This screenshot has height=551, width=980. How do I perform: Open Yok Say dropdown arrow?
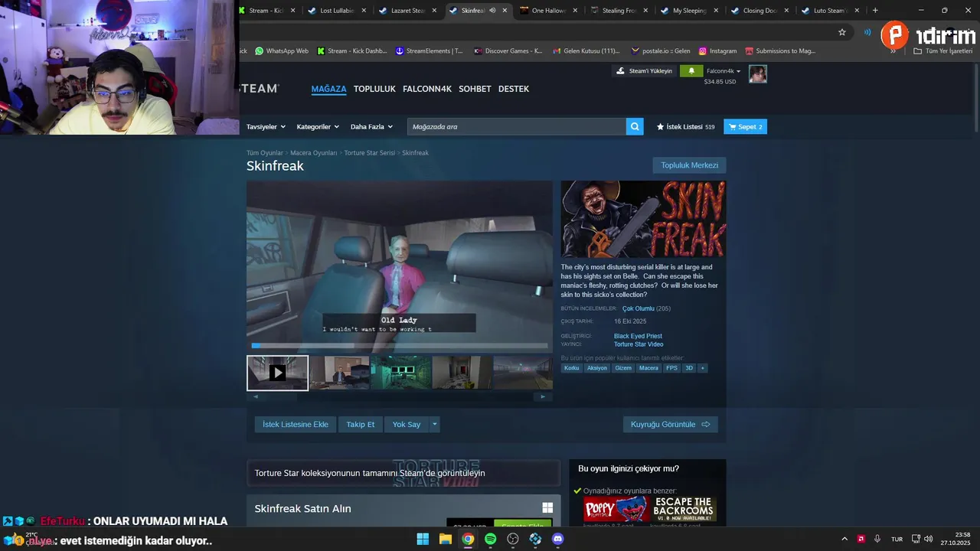pyautogui.click(x=435, y=424)
